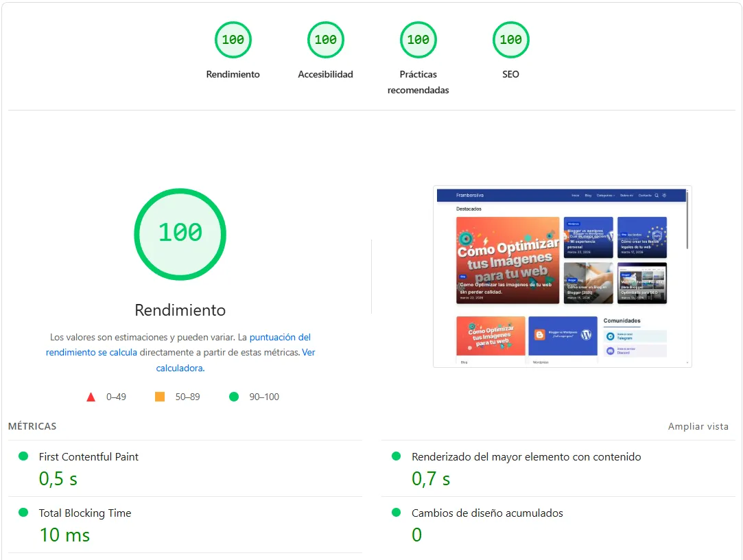
Task: Click the SEO 100 score badge
Action: 510,40
